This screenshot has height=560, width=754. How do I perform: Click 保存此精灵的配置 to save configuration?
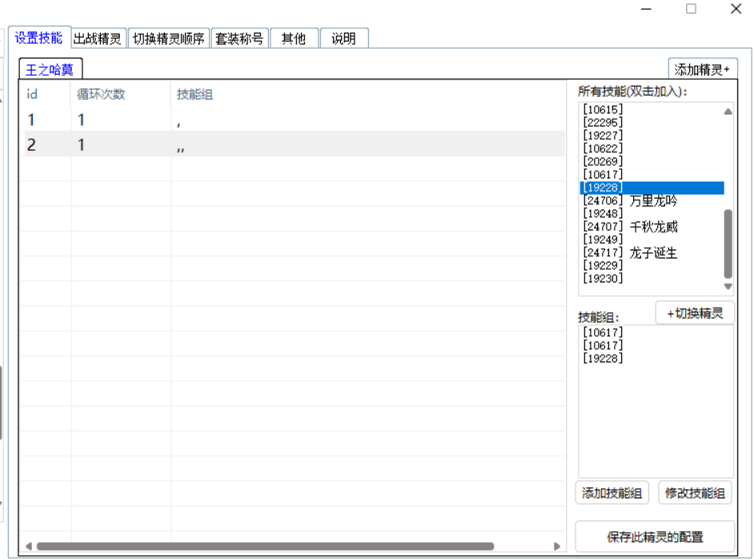pos(655,534)
